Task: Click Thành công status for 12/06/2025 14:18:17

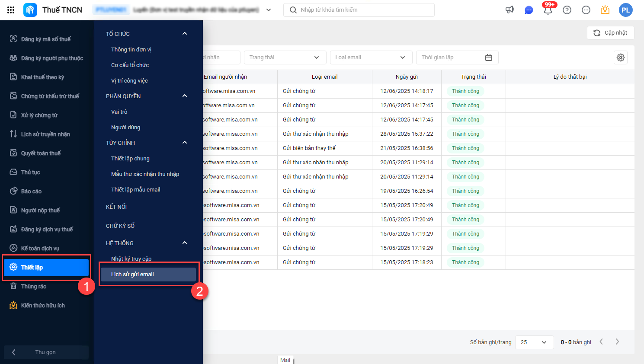Action: 465,91
